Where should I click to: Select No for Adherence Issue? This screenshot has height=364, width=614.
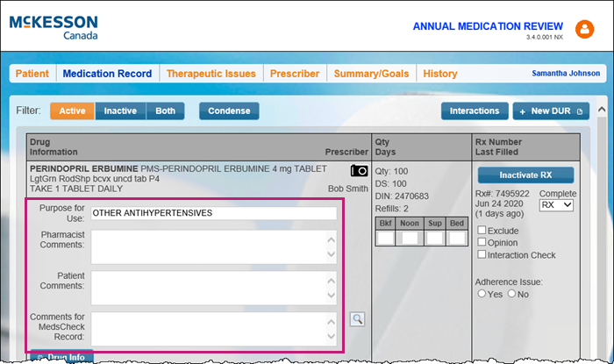[x=511, y=294]
